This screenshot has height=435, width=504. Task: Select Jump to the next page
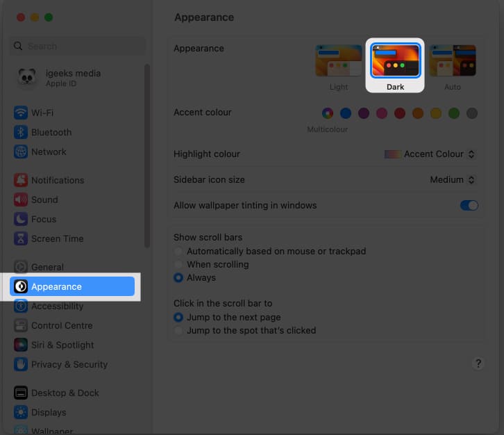178,318
